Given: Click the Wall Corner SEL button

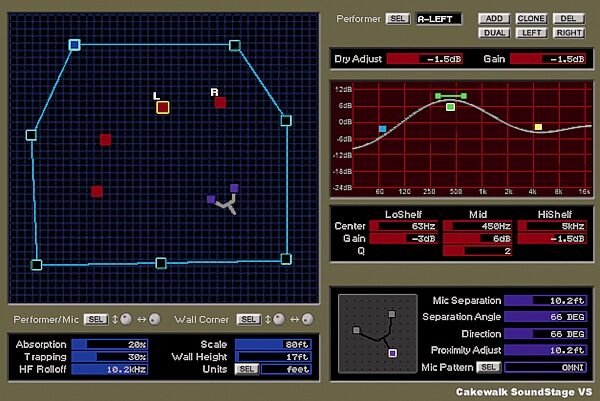Looking at the screenshot, I should pyautogui.click(x=249, y=319).
